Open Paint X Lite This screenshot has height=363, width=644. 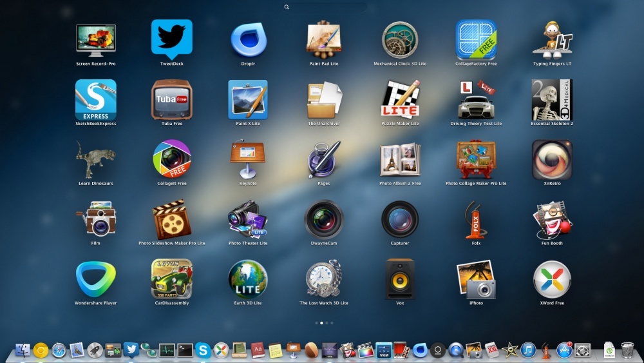click(x=248, y=100)
